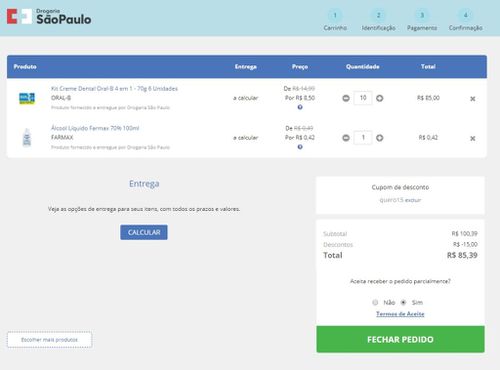
Task: Decrease quantity of Oral-B Kit Creme Dental
Action: coord(346,98)
